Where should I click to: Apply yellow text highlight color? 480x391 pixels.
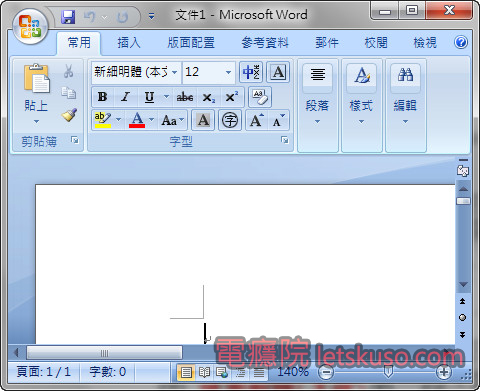point(103,120)
